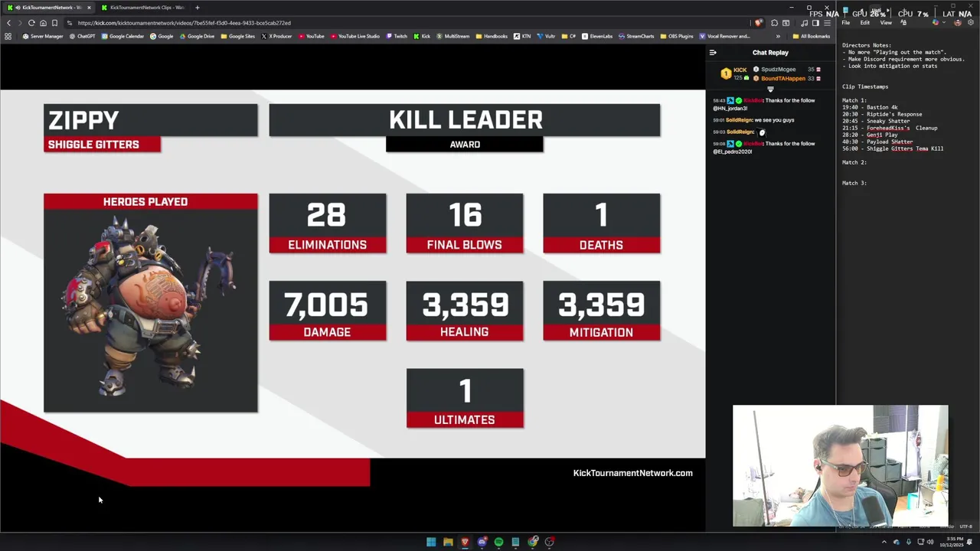Open the Twitch bookmark

click(397, 36)
